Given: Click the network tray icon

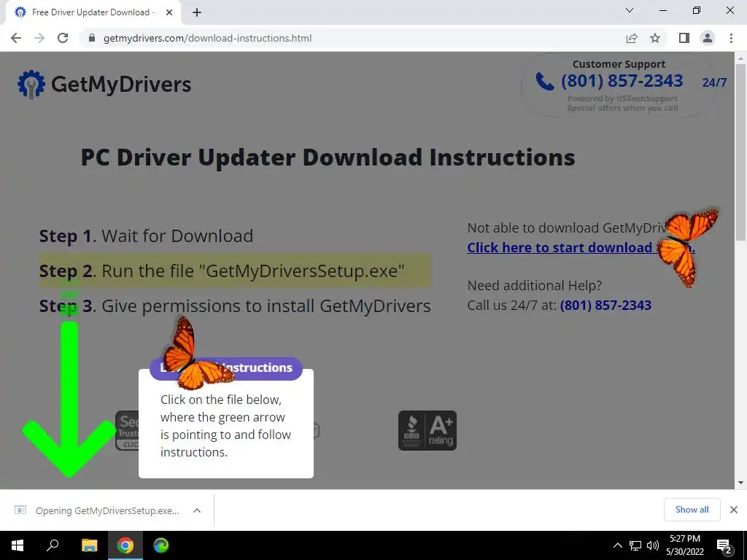Looking at the screenshot, I should [635, 545].
